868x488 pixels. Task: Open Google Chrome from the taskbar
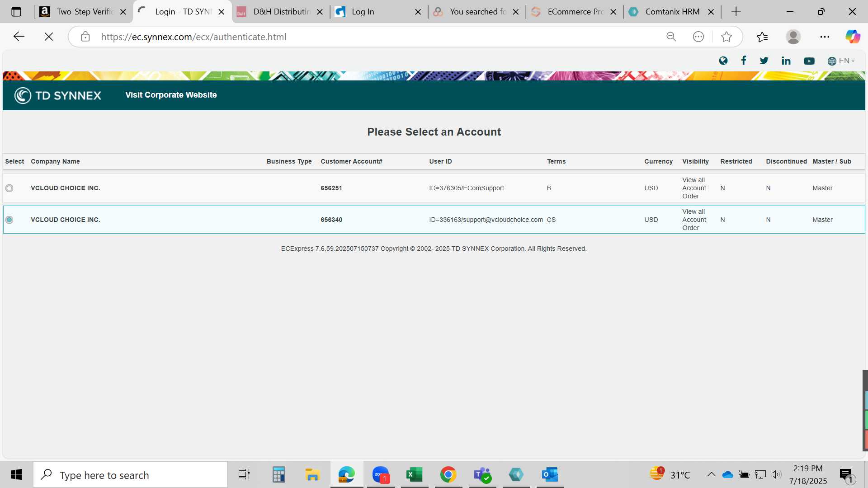click(x=448, y=474)
